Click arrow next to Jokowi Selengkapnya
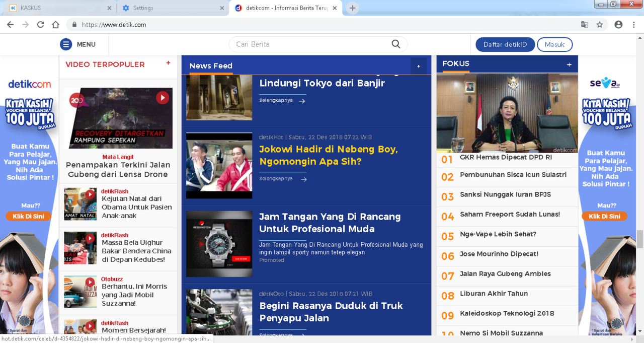 303,179
